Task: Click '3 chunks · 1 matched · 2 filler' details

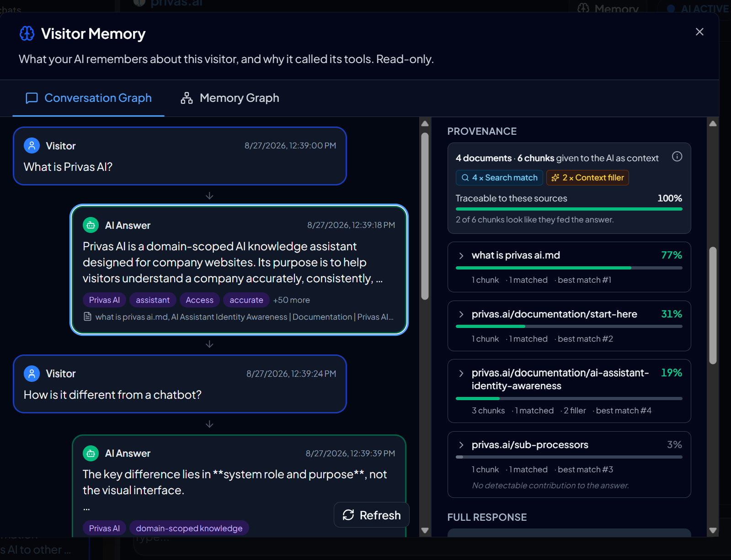Action: click(529, 411)
